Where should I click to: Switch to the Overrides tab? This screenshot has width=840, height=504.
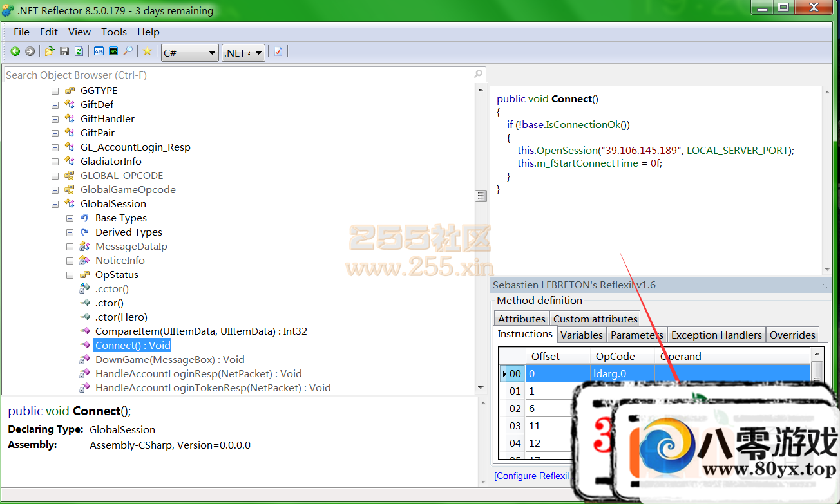click(x=792, y=335)
